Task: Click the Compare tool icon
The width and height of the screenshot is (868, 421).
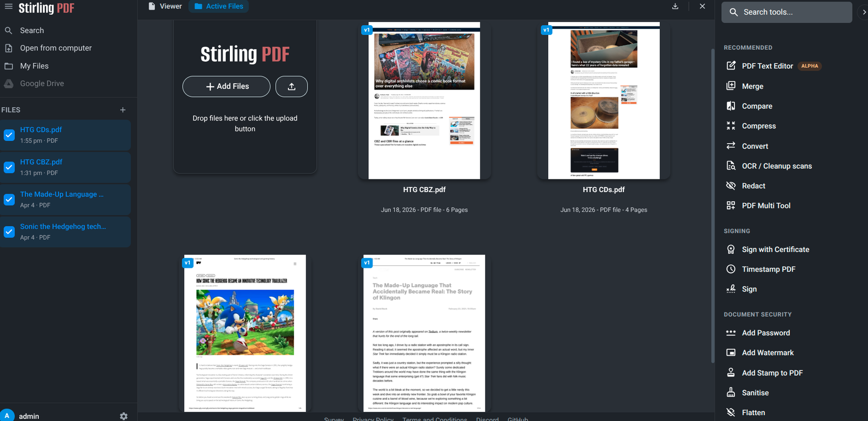Action: (x=731, y=106)
